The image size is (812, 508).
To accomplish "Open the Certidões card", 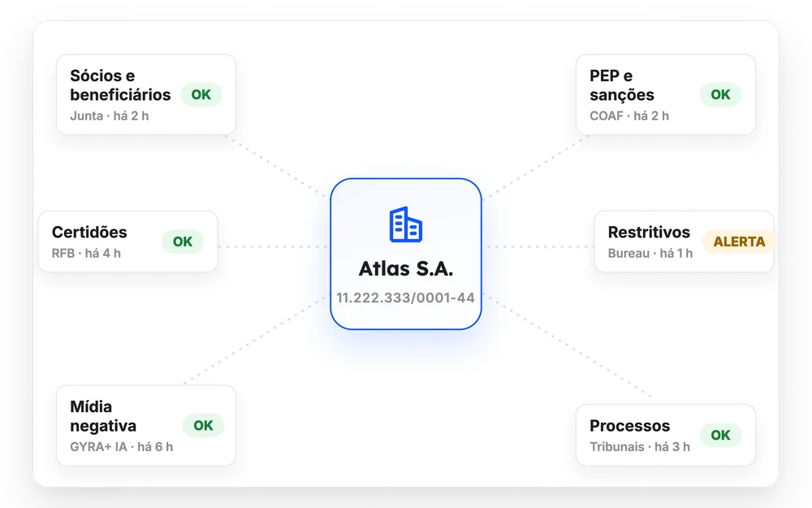I will pyautogui.click(x=128, y=241).
